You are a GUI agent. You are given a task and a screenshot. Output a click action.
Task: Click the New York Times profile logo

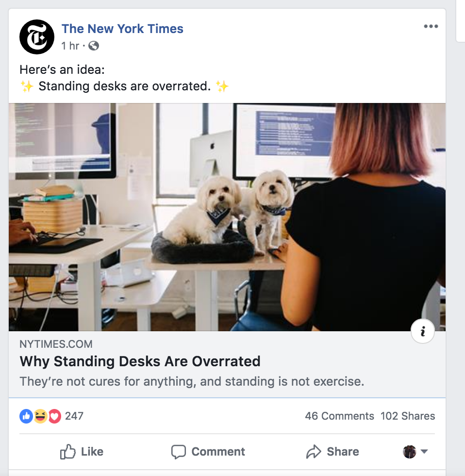[x=37, y=37]
